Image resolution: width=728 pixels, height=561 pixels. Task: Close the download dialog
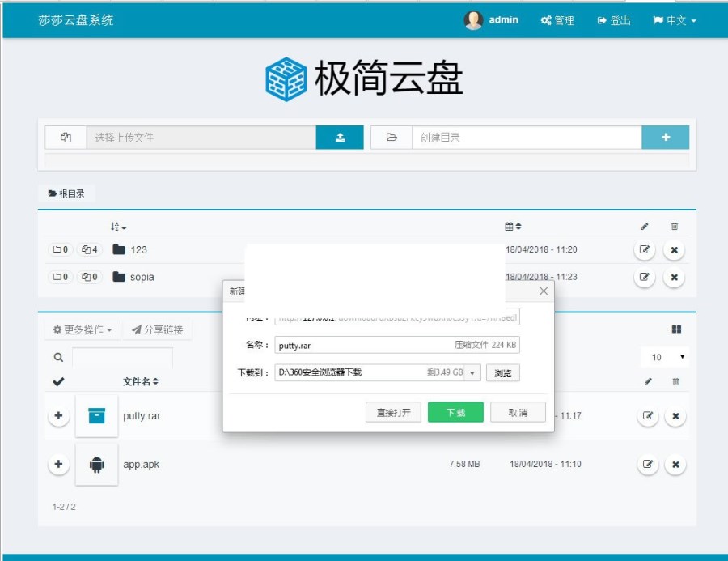(x=544, y=291)
